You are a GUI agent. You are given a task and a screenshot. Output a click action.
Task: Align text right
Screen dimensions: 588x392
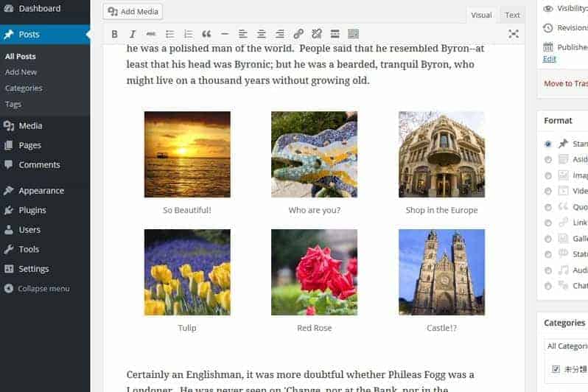click(280, 34)
